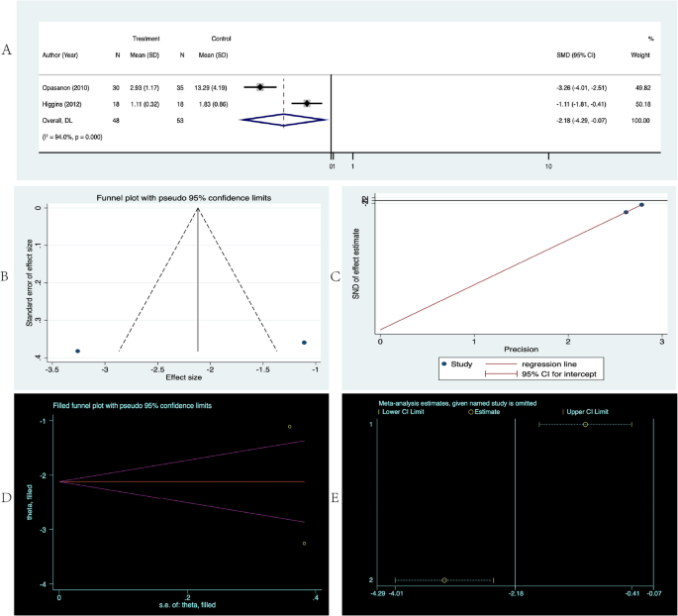
Task: Click the 'theta, filled' y-axis label in panel D
Action: [30, 502]
